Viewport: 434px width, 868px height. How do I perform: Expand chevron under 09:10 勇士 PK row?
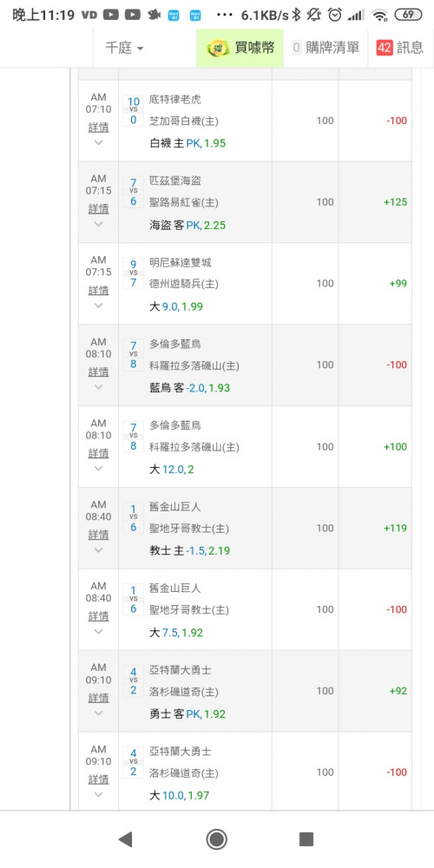(99, 713)
